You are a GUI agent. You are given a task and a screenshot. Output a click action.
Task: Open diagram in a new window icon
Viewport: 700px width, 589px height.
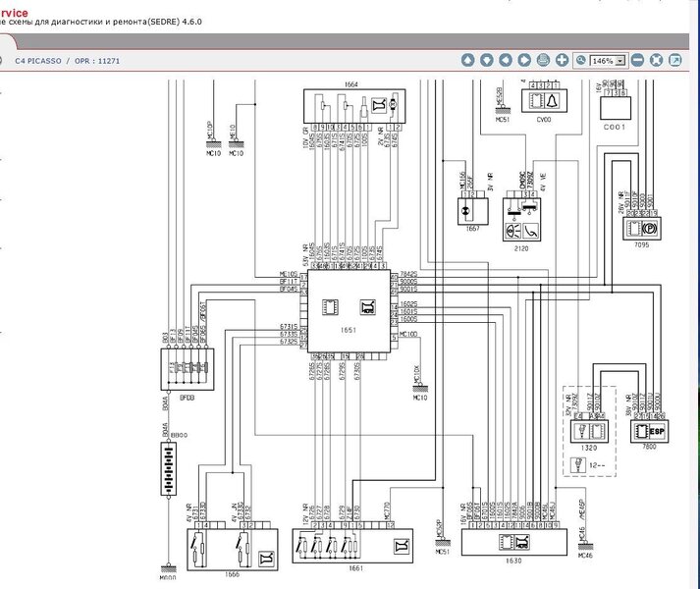coord(675,60)
